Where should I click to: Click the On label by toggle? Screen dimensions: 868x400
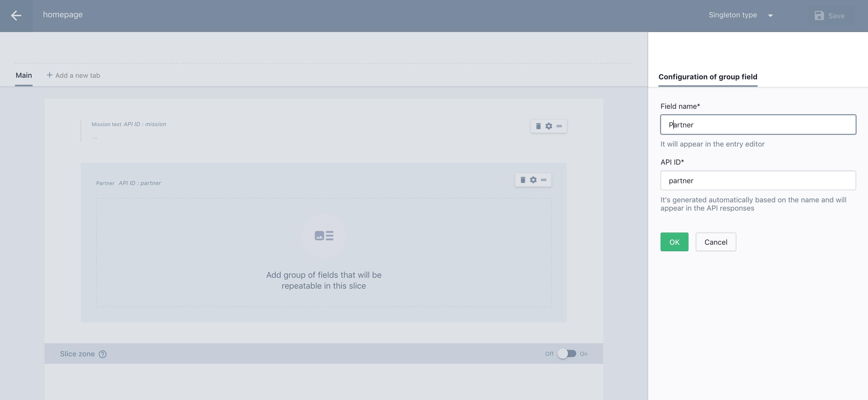click(583, 354)
